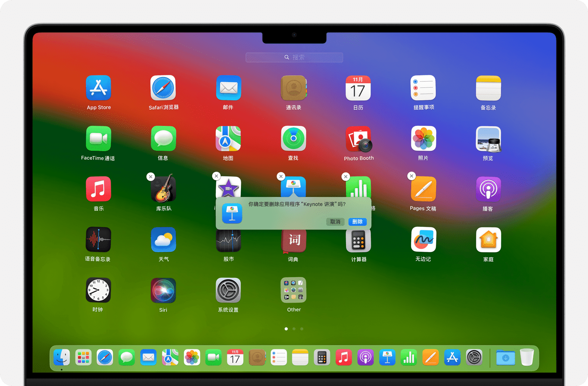Screen dimensions: 588x386
Task: Open 提醒事项 in Launchpad grid
Action: click(423, 88)
